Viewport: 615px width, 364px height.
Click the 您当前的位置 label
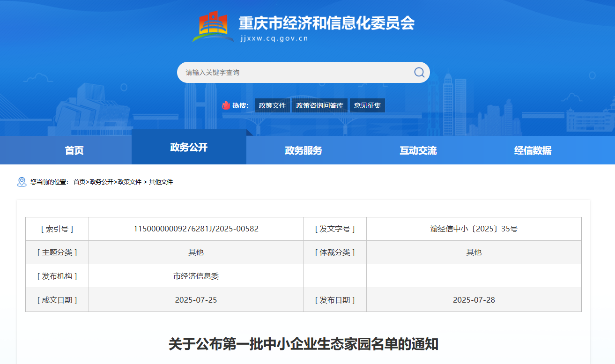(49, 182)
